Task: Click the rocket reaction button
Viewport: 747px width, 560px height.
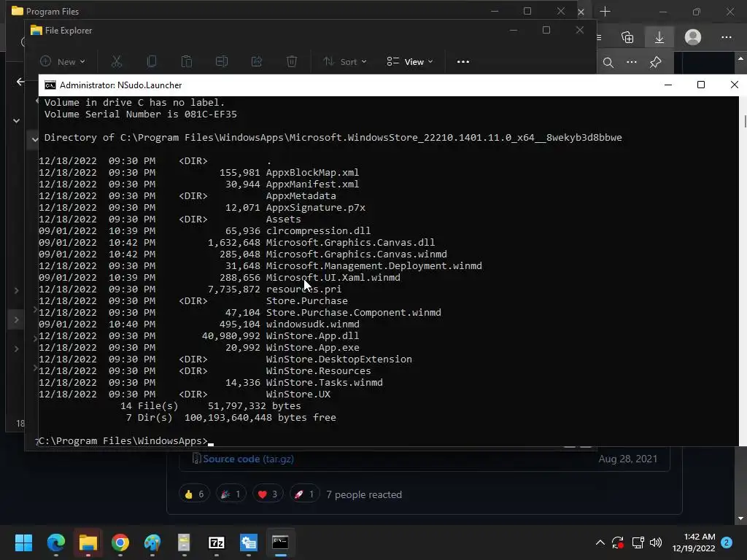Action: pyautogui.click(x=304, y=494)
